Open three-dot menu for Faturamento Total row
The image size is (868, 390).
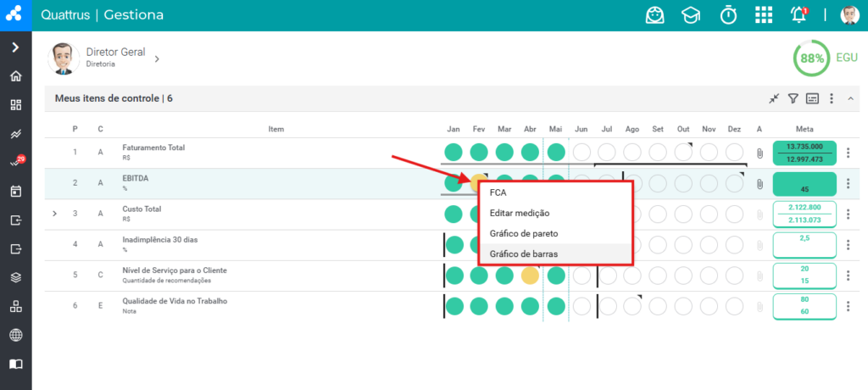pos(848,153)
